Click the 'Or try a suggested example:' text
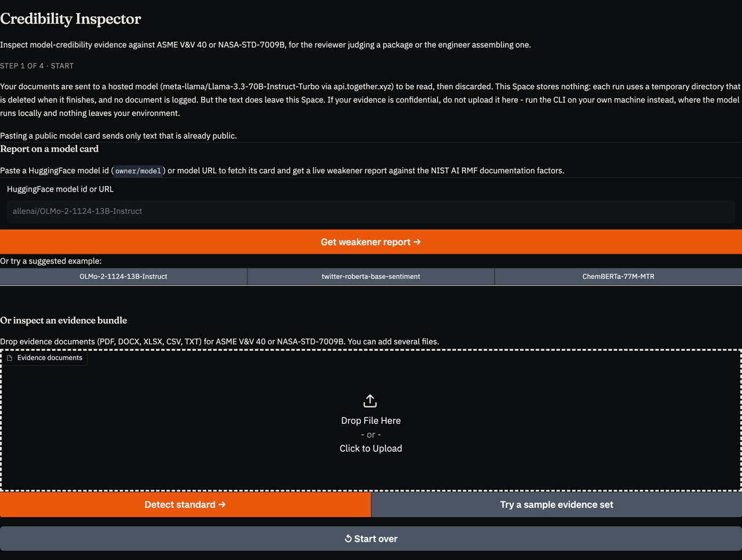 click(51, 261)
